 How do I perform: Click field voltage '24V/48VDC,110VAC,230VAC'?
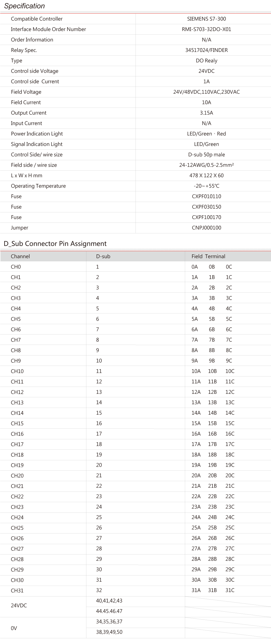pyautogui.click(x=206, y=92)
